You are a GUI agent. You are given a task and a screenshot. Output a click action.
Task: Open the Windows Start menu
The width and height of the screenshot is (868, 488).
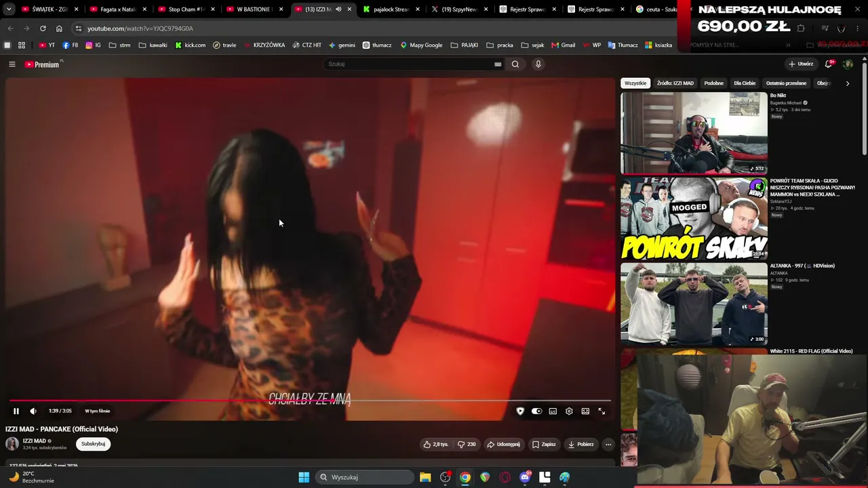(304, 477)
